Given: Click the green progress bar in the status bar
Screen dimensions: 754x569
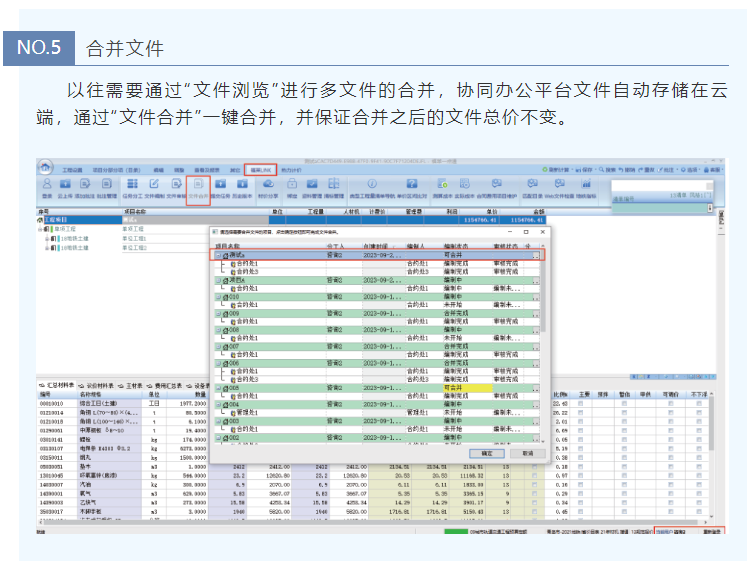Looking at the screenshot, I should (456, 531).
